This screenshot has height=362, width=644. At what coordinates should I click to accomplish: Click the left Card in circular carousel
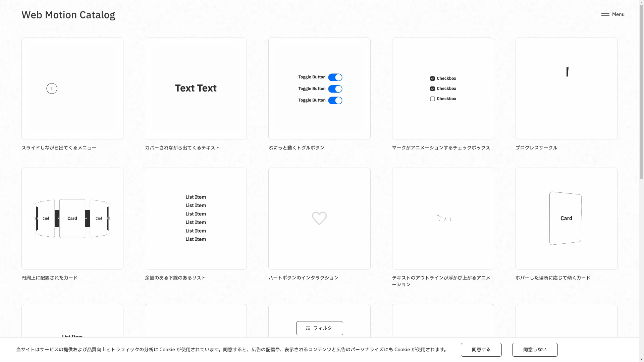click(x=46, y=219)
